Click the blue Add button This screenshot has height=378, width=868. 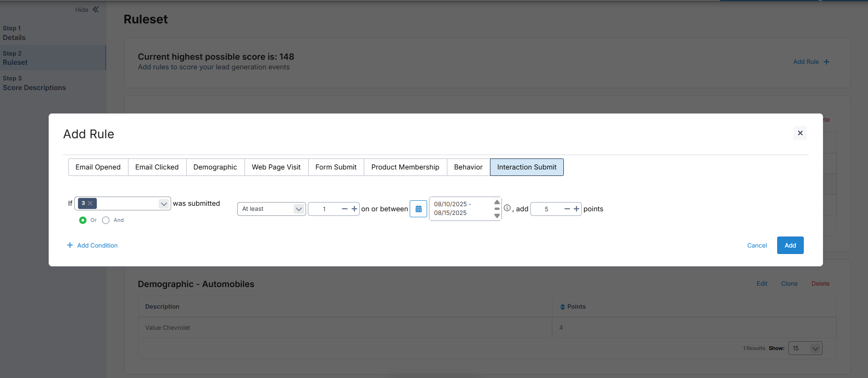tap(790, 245)
